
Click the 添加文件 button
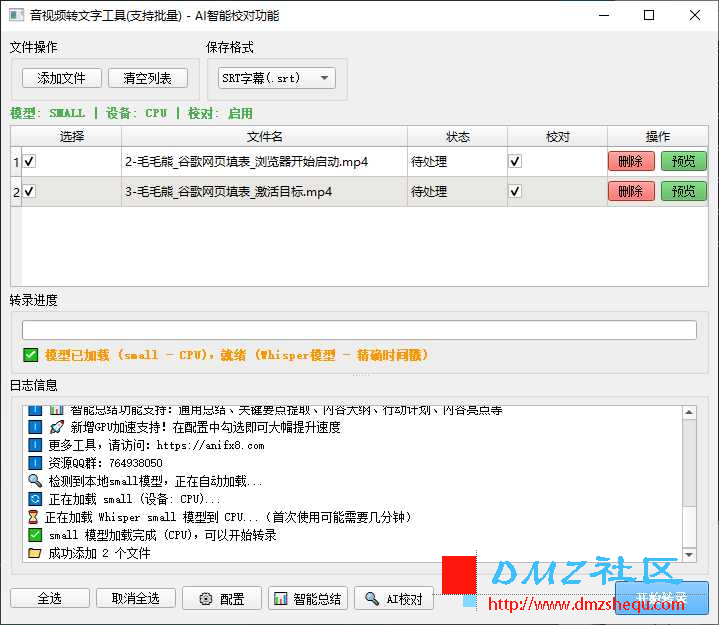[x=62, y=78]
